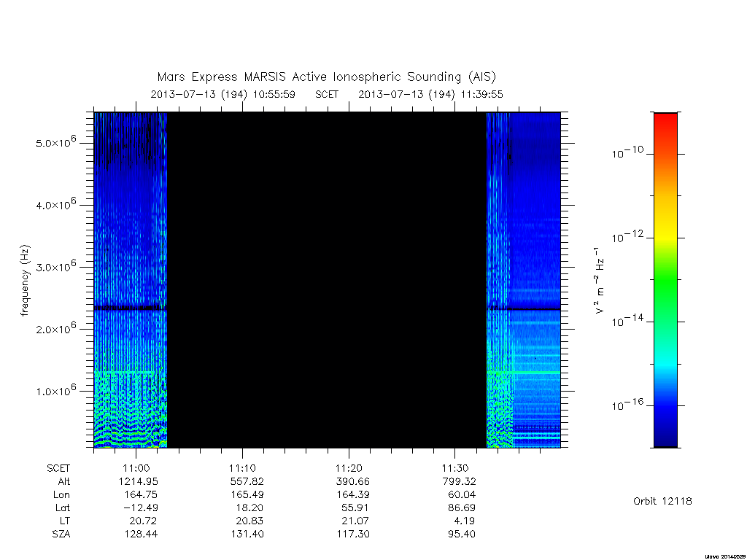Click the plot title mentioning MARSIS
Viewport: 747px width, 560px height.
point(326,77)
